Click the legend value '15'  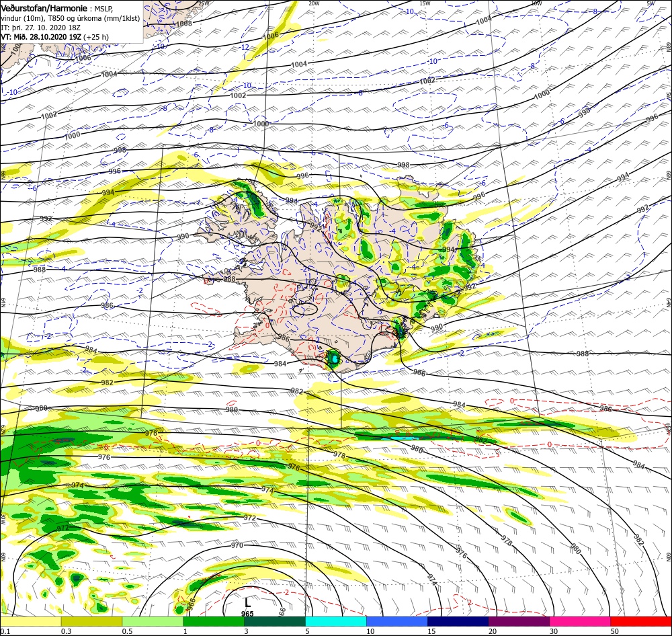(x=431, y=631)
